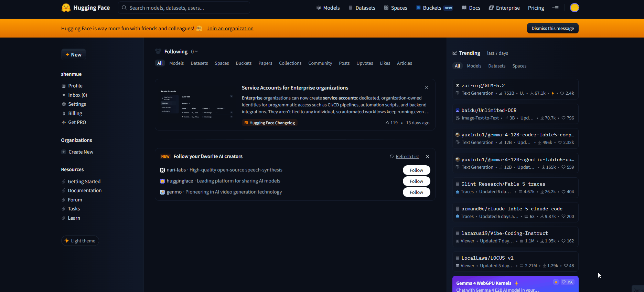The height and width of the screenshot is (292, 644).
Task: Open the Enterprise link in announcement text
Action: point(252,98)
